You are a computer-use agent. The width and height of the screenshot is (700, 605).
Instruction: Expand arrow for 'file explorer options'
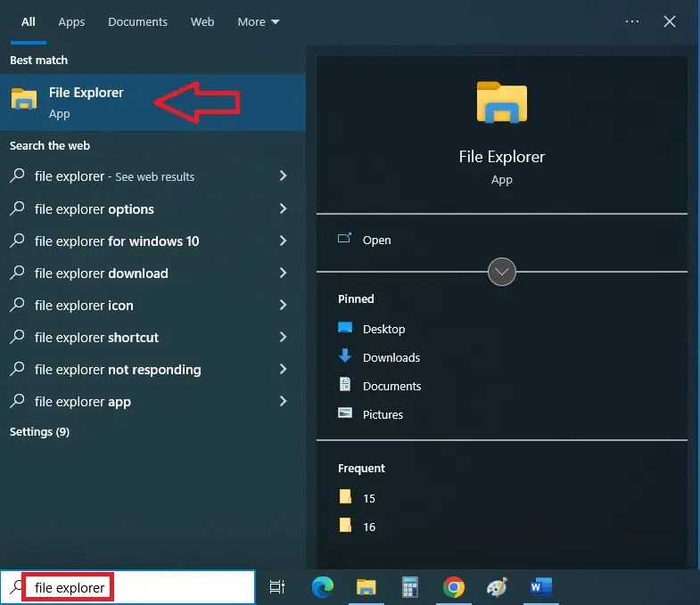283,208
